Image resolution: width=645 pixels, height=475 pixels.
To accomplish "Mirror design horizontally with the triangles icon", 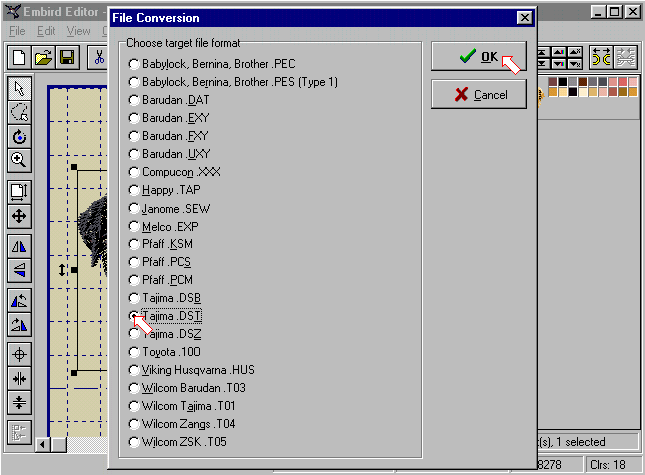I will pyautogui.click(x=19, y=247).
